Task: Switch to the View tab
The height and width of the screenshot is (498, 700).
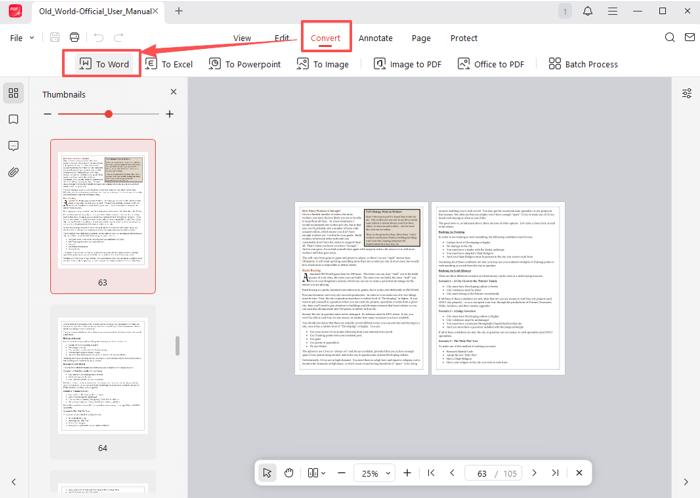Action: [242, 38]
